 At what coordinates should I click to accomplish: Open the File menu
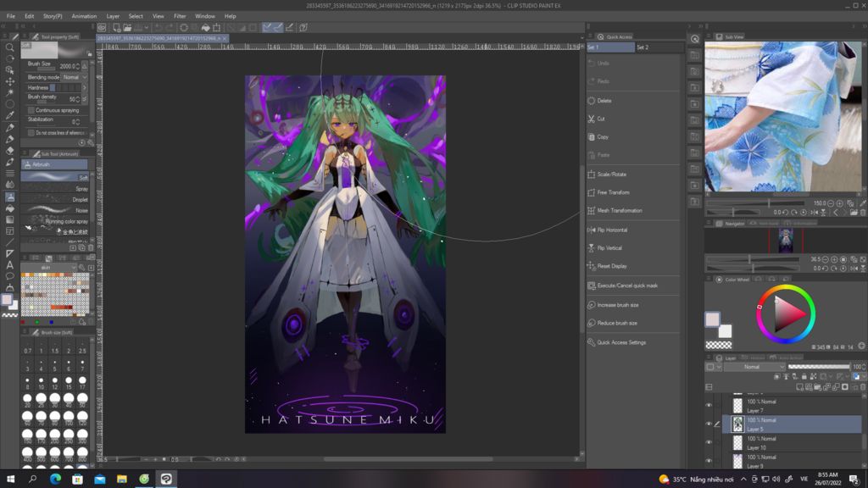10,16
